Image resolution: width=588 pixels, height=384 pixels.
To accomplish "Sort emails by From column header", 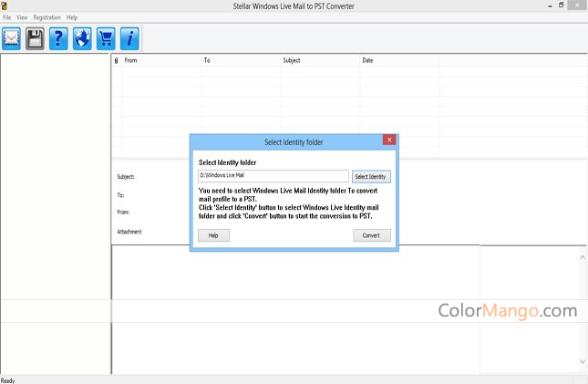I will tap(161, 60).
